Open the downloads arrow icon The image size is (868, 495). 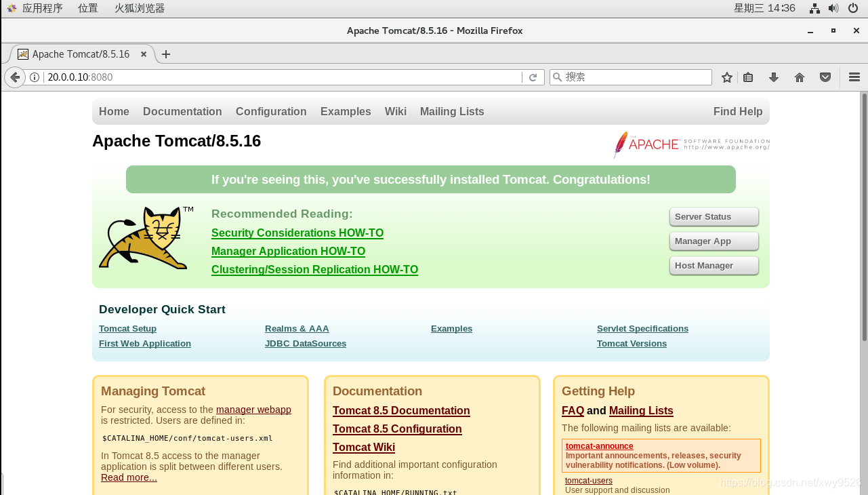[x=774, y=77]
